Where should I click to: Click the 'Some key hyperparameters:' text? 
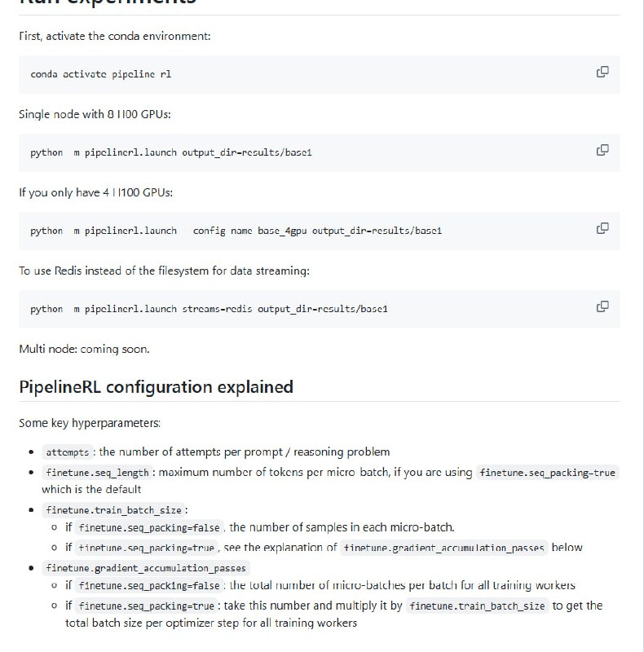point(90,423)
